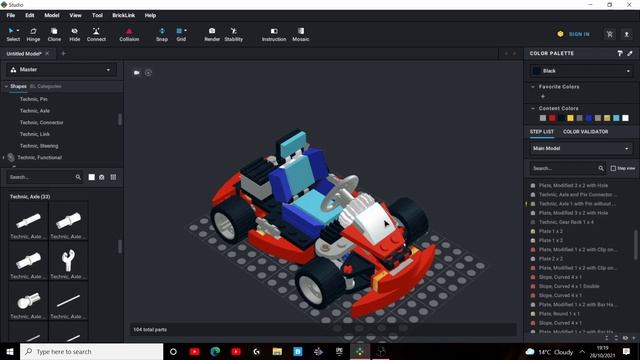Select Technic, Link category
Image resolution: width=640 pixels, height=360 pixels.
pos(35,134)
